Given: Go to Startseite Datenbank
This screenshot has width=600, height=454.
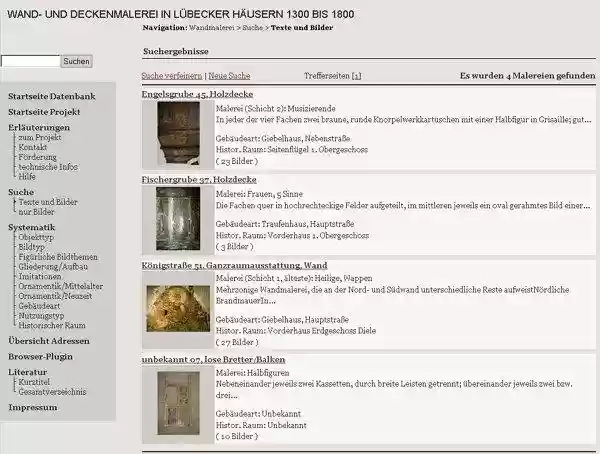Looking at the screenshot, I should [x=52, y=96].
